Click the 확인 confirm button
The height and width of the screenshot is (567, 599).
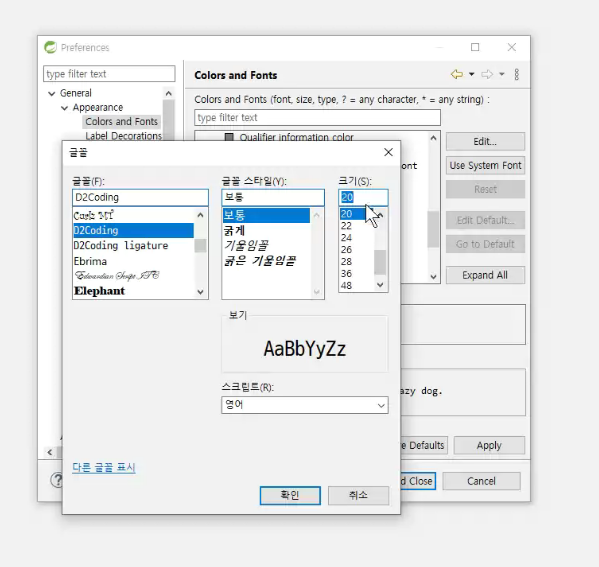(x=290, y=496)
